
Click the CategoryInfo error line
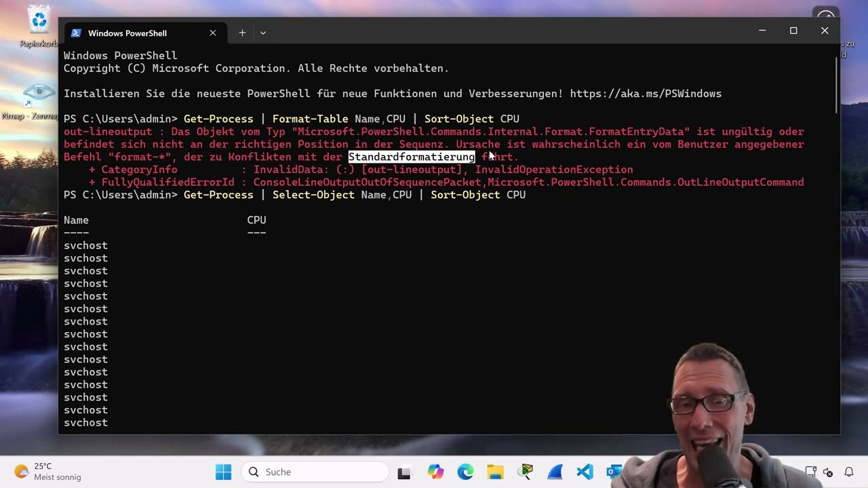coord(361,169)
